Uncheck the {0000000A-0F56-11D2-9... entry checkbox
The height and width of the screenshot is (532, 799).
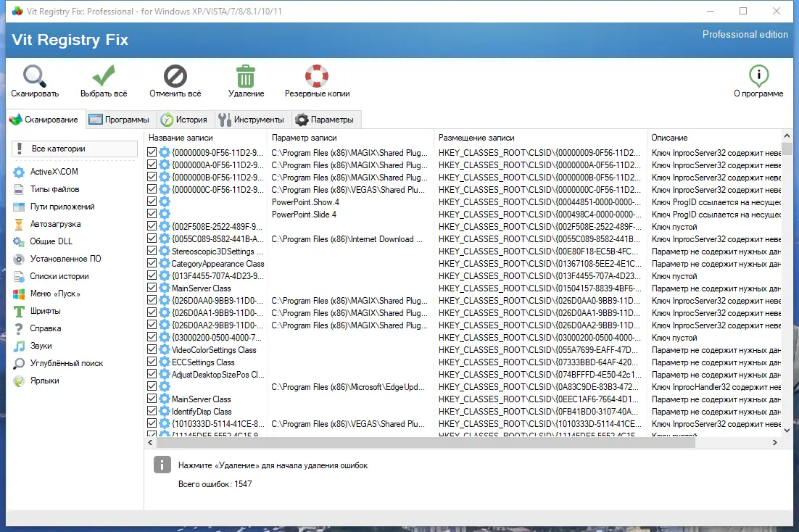tap(152, 165)
